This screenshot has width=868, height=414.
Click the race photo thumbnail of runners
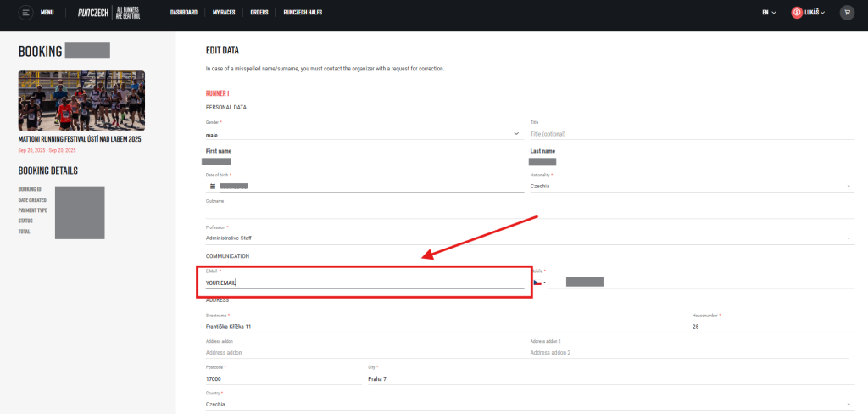pos(81,100)
